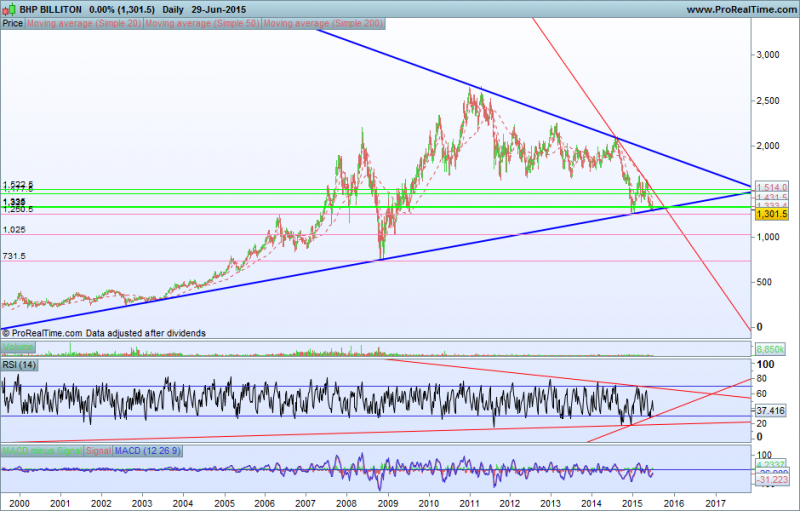Image resolution: width=800 pixels, height=511 pixels.
Task: Click the www.ProRealTime.com link
Action: coord(738,8)
